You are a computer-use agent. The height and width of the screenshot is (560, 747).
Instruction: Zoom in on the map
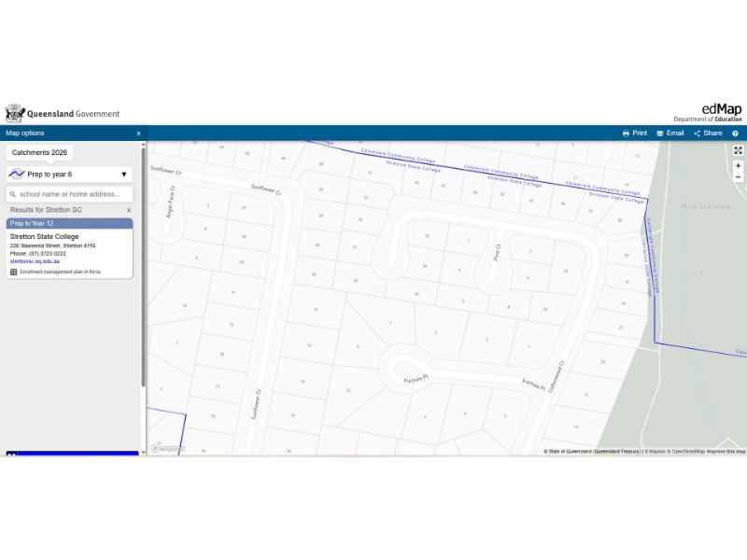coord(738,165)
